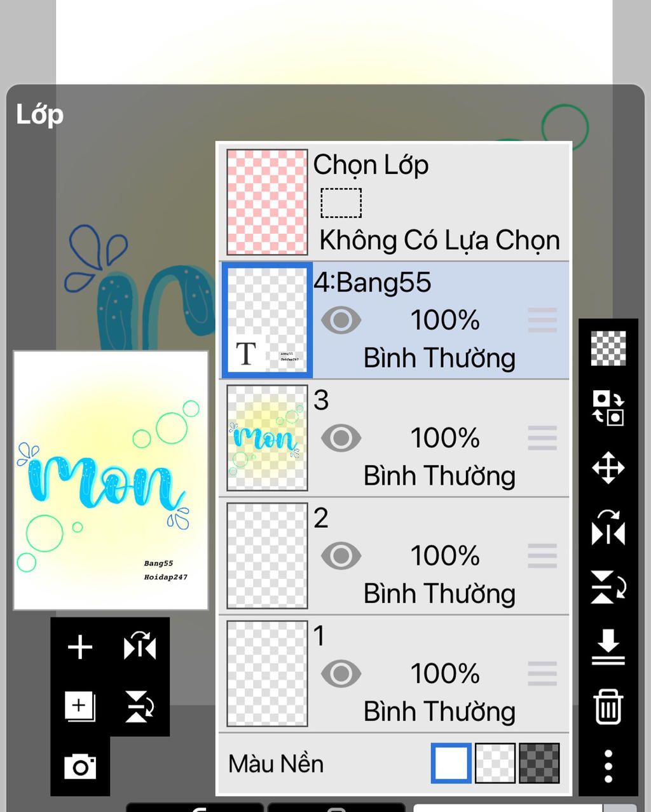
Task: Tap the Chọn Lớp selection layer row
Action: coord(394,202)
